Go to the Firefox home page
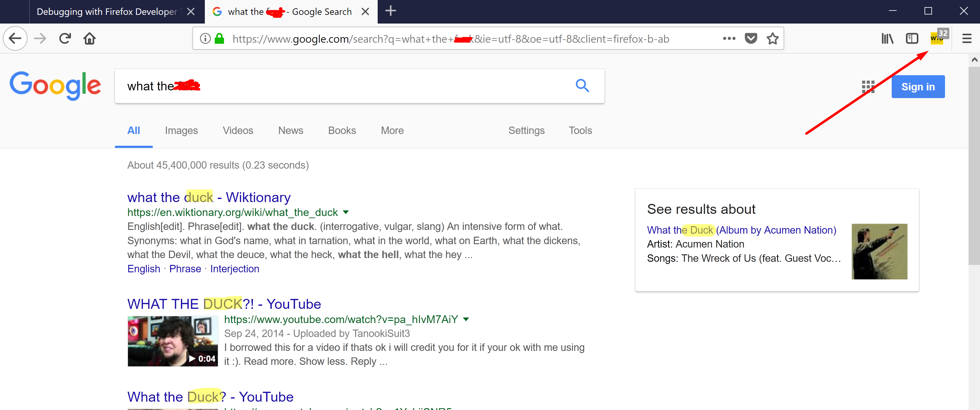The width and height of the screenshot is (980, 410). click(x=90, y=38)
